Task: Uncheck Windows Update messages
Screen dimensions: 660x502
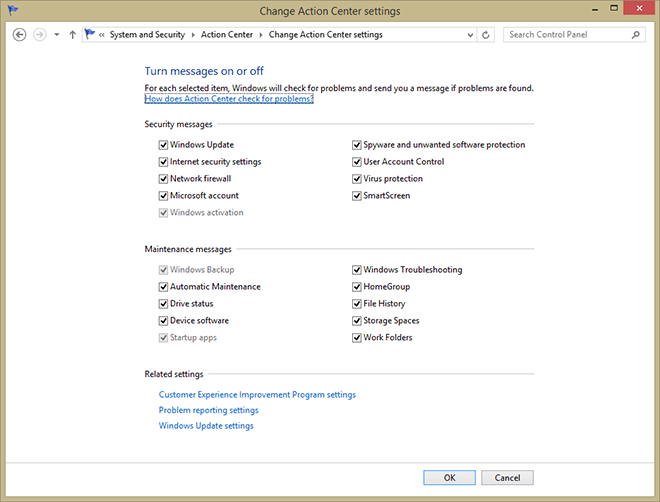Action: pyautogui.click(x=163, y=145)
